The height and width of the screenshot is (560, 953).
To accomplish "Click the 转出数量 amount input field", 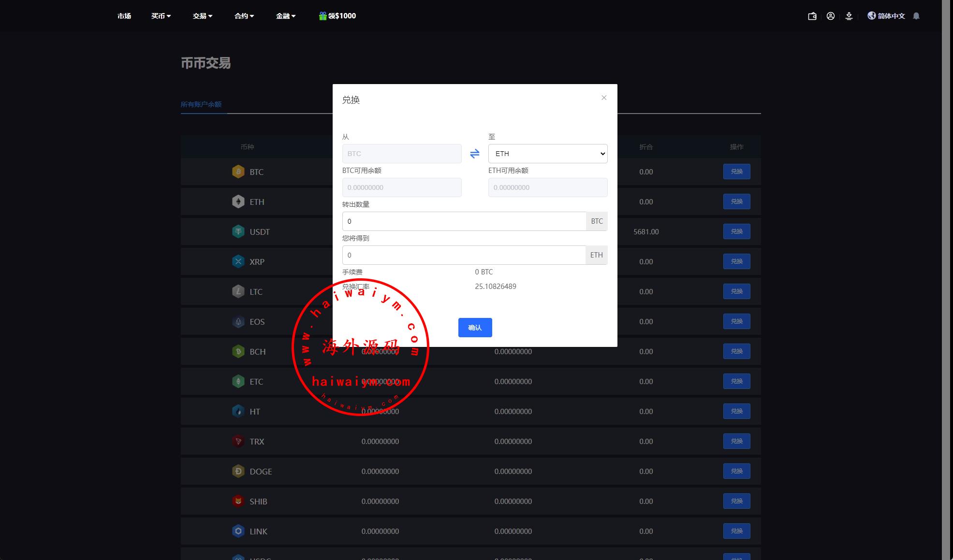I will click(x=464, y=221).
